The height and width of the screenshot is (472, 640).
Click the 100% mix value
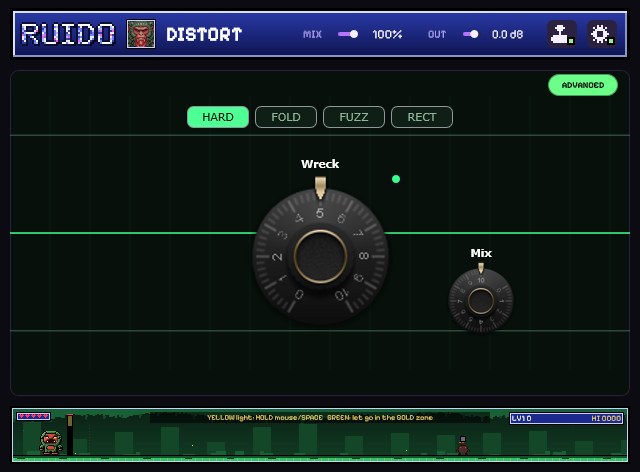click(387, 34)
